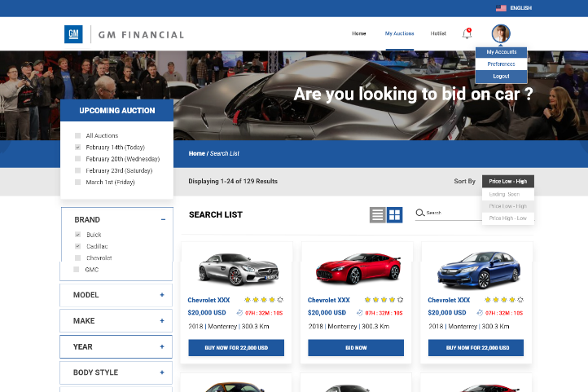This screenshot has width=588, height=392.
Task: Collapse the BRAND filter section
Action: pyautogui.click(x=163, y=219)
